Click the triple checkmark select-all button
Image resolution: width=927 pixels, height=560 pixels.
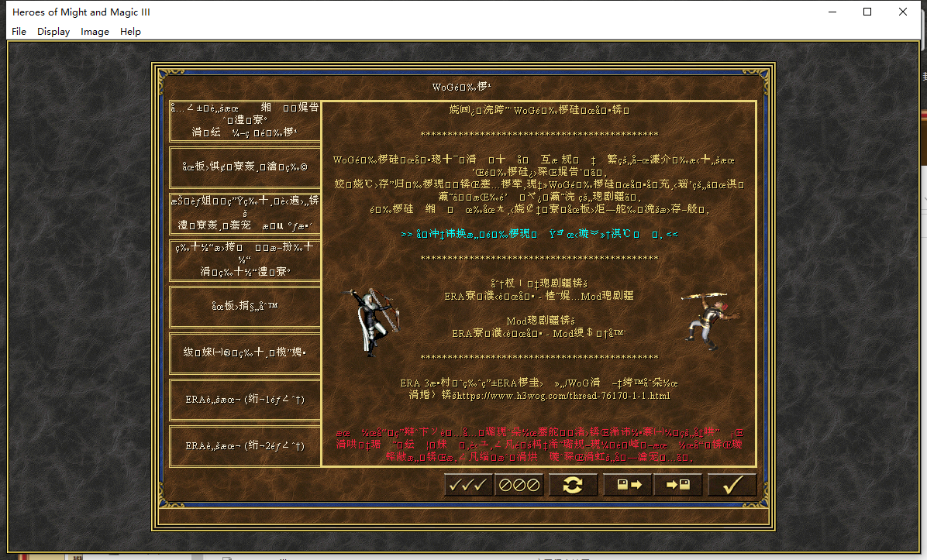tap(468, 486)
